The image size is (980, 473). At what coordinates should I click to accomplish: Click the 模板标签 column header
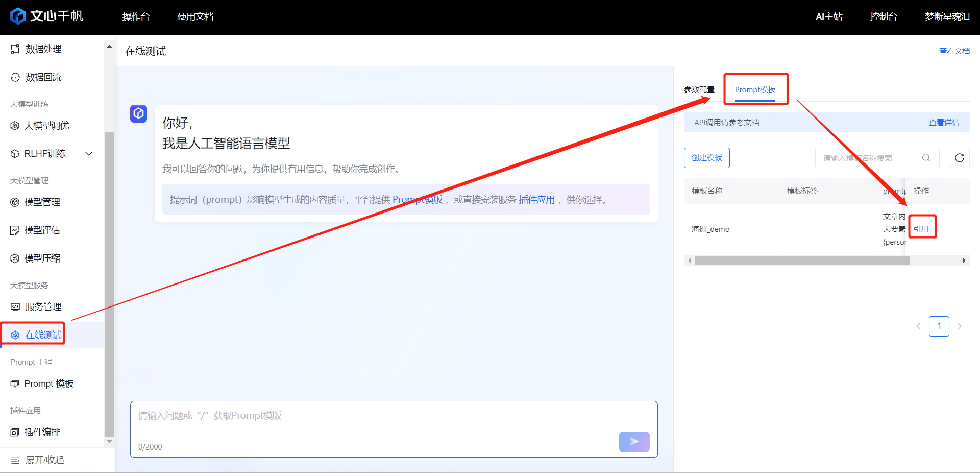tap(802, 191)
